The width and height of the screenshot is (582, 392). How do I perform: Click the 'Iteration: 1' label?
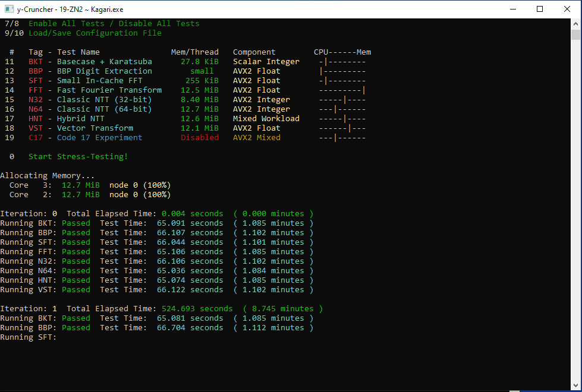[x=29, y=309]
